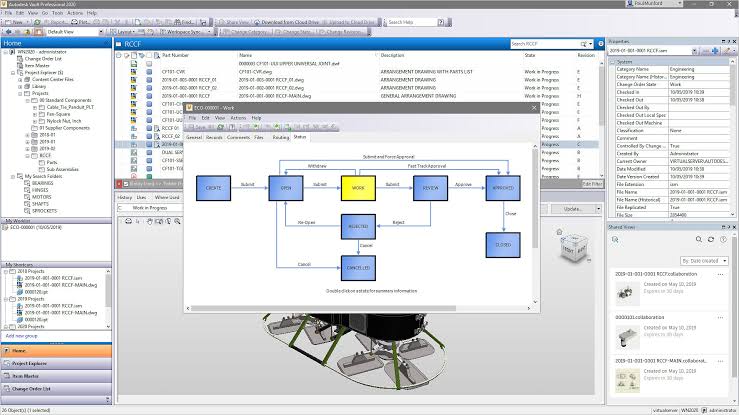Click the Change Order List navigation button
The image size is (739, 415).
pyautogui.click(x=56, y=389)
